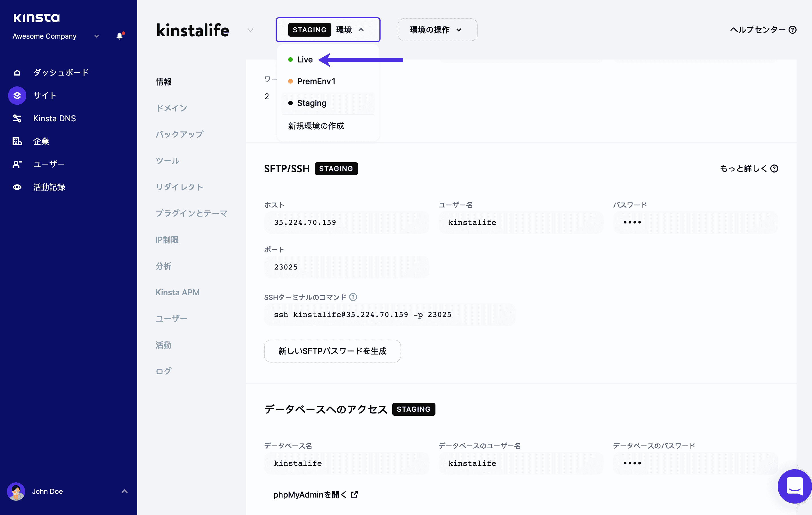Expand the Awesome Company selector
Viewport: 812px width, 515px height.
tap(96, 36)
